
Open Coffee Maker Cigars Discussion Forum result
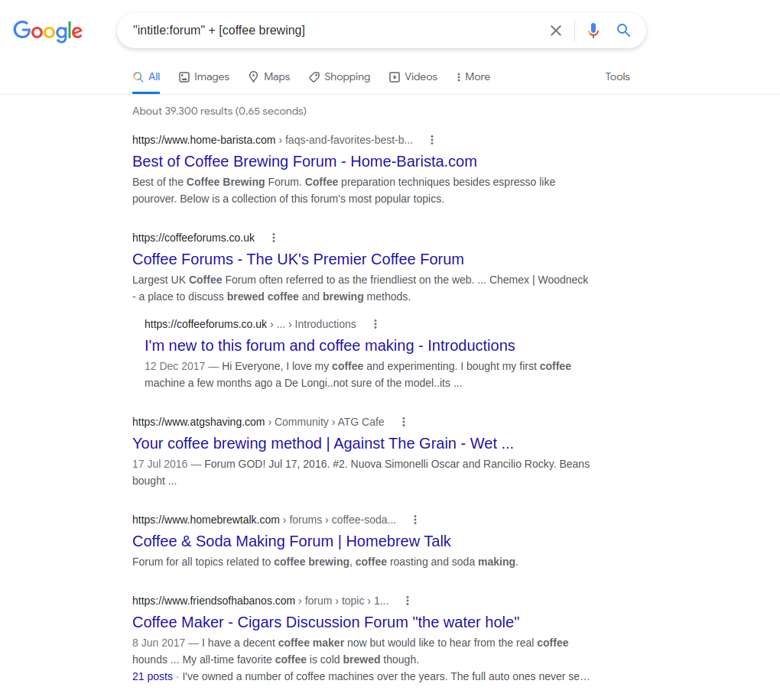point(326,623)
